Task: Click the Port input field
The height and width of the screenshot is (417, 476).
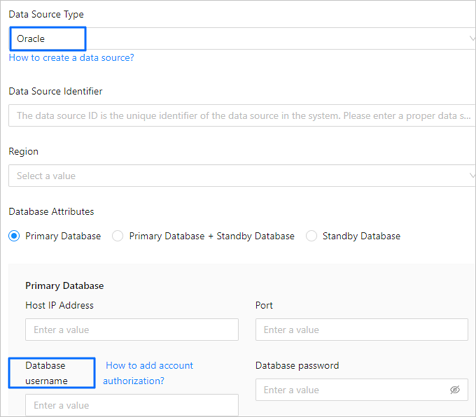Action: [x=362, y=330]
